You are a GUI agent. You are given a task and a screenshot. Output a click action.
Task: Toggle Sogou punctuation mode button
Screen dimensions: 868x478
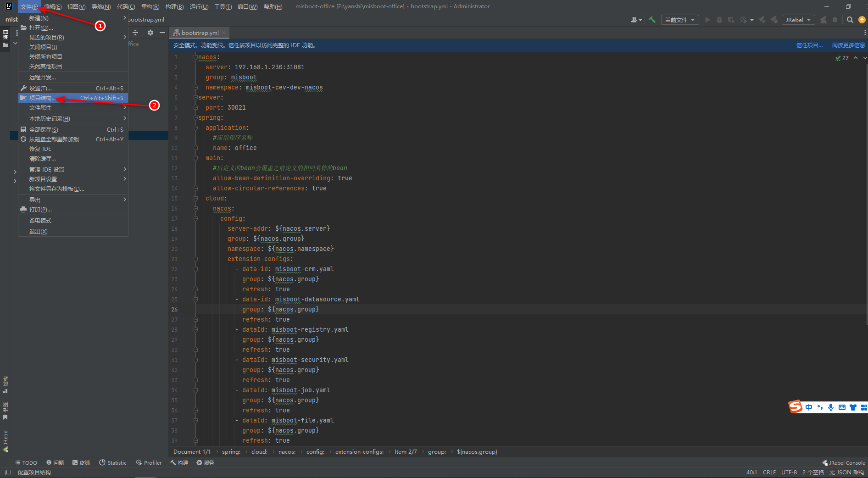[820, 407]
